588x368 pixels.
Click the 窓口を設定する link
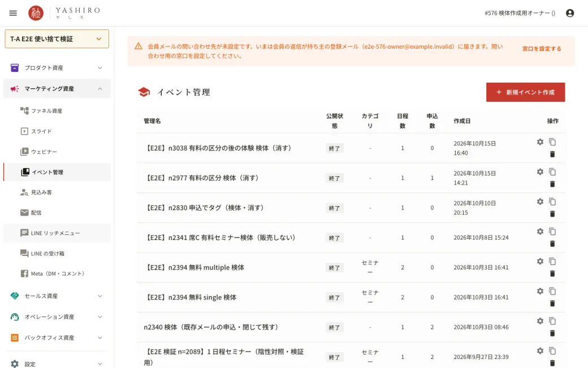pos(542,49)
